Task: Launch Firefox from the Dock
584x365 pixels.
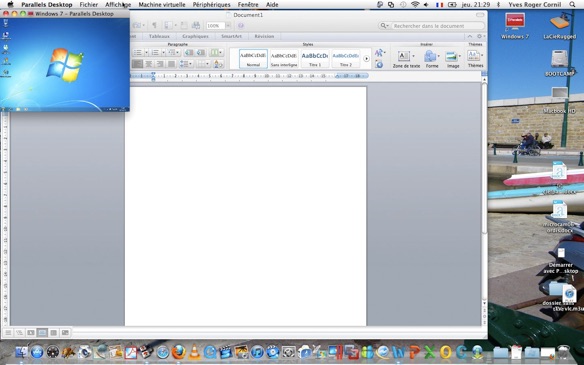Action: (178, 352)
